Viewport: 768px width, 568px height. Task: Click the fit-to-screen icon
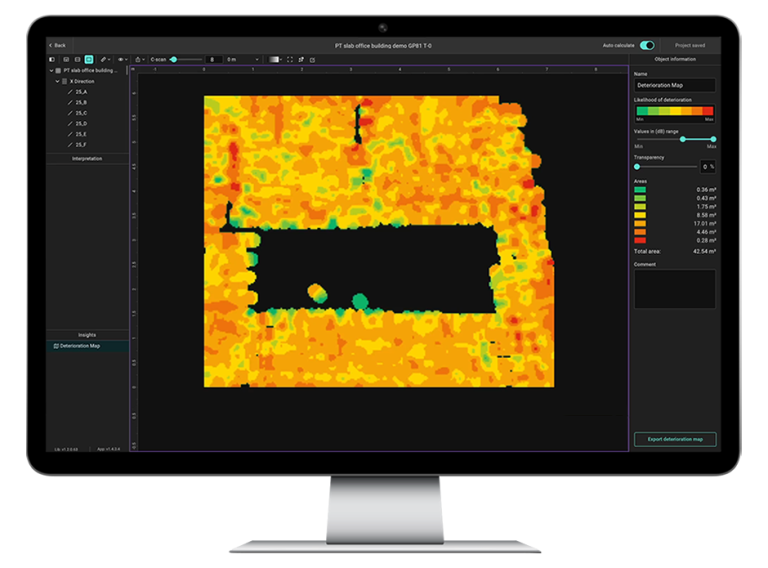(x=290, y=59)
